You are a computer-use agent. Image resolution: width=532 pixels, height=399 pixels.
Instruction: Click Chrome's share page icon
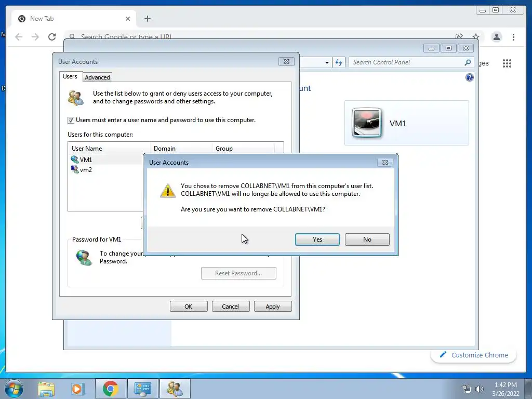click(459, 36)
